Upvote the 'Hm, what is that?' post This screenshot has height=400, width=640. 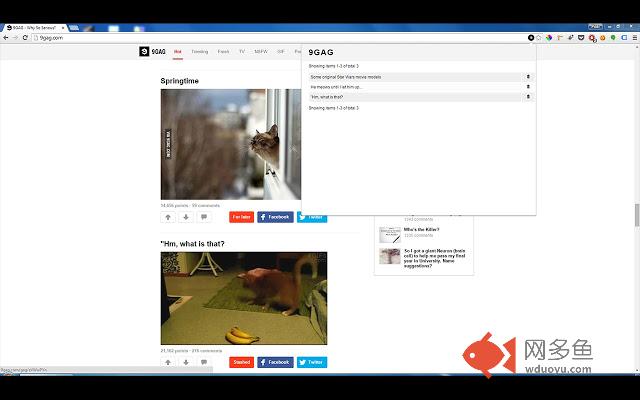[168, 362]
